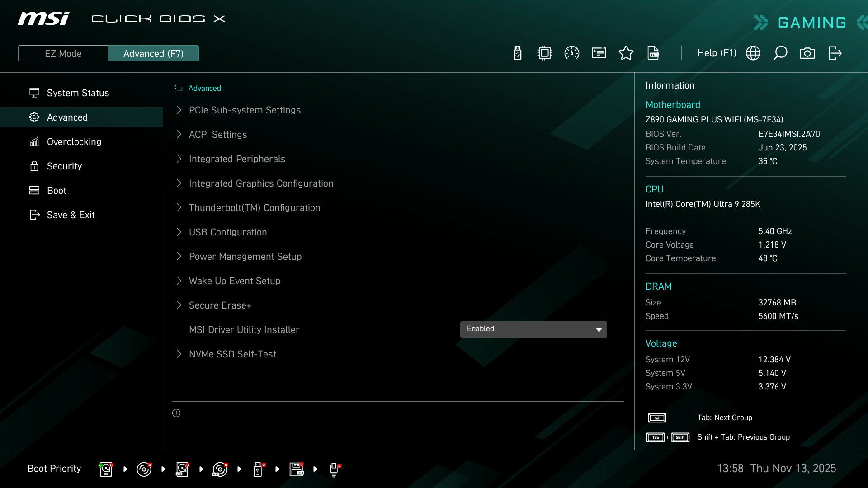868x488 pixels.
Task: Expand NVMe SSD Self-Test
Action: (x=232, y=354)
